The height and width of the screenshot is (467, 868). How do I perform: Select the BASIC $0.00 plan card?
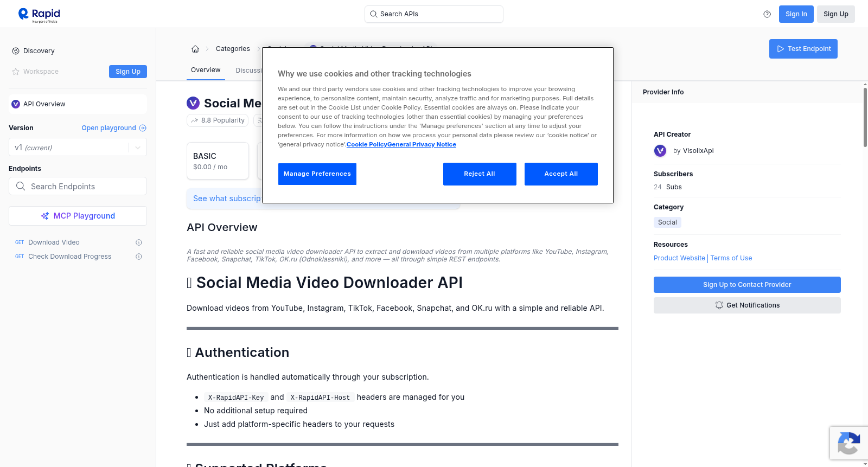pyautogui.click(x=218, y=161)
